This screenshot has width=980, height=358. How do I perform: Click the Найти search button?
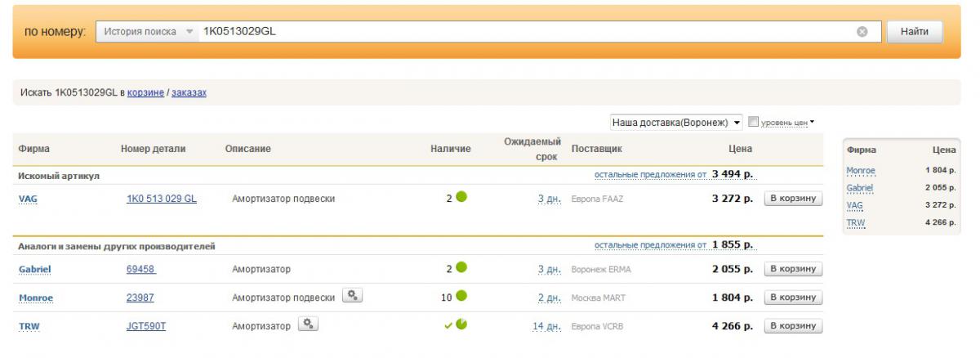[x=914, y=32]
